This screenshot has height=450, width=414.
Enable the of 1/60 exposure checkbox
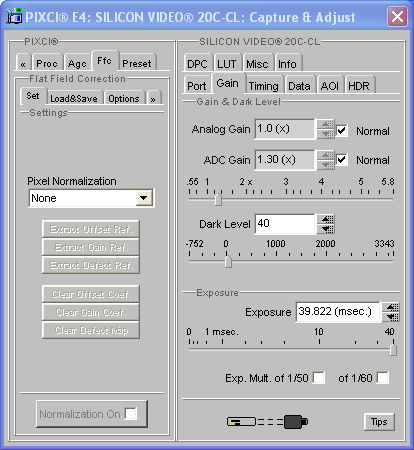tap(383, 378)
